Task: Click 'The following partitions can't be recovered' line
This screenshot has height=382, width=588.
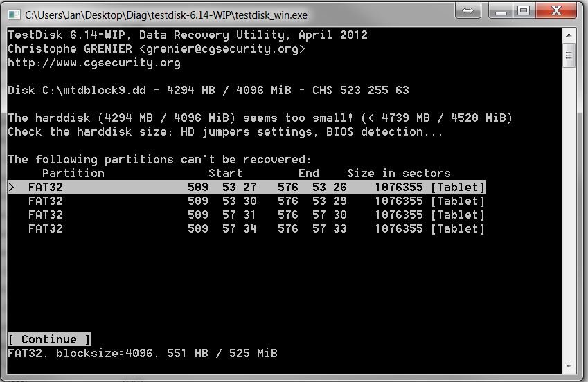Action: [x=159, y=160]
